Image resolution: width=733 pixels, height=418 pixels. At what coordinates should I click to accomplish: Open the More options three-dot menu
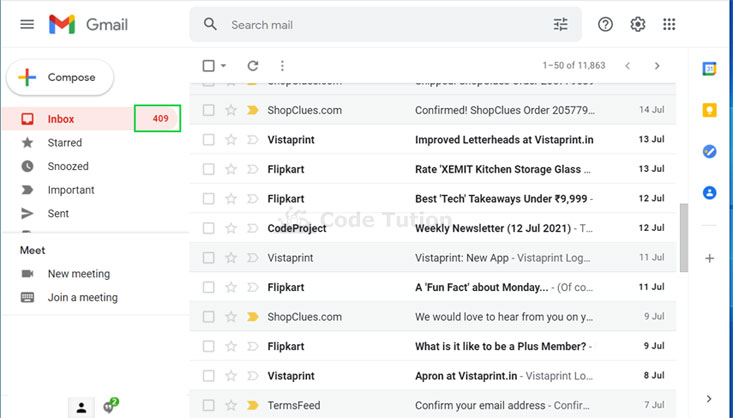click(x=282, y=66)
